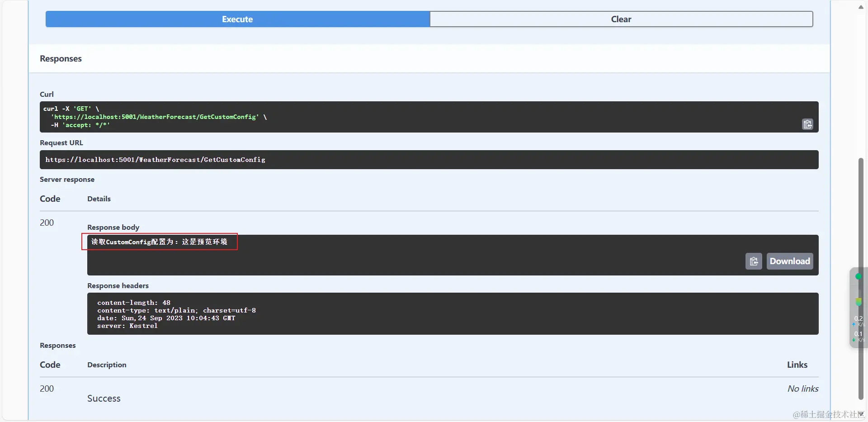Click the green status dot on floating widget

[858, 276]
